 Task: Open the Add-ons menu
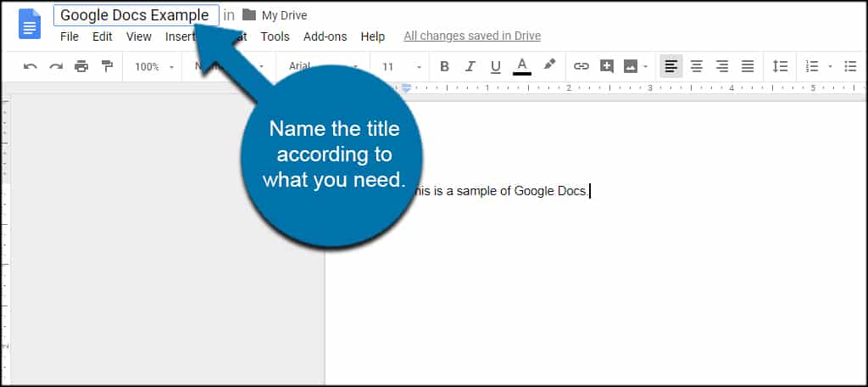click(x=325, y=36)
